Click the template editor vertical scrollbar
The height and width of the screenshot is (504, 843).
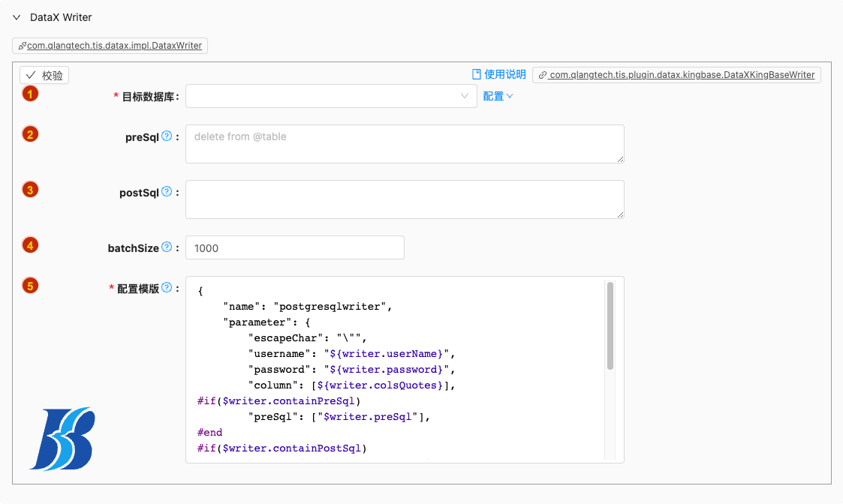[610, 326]
